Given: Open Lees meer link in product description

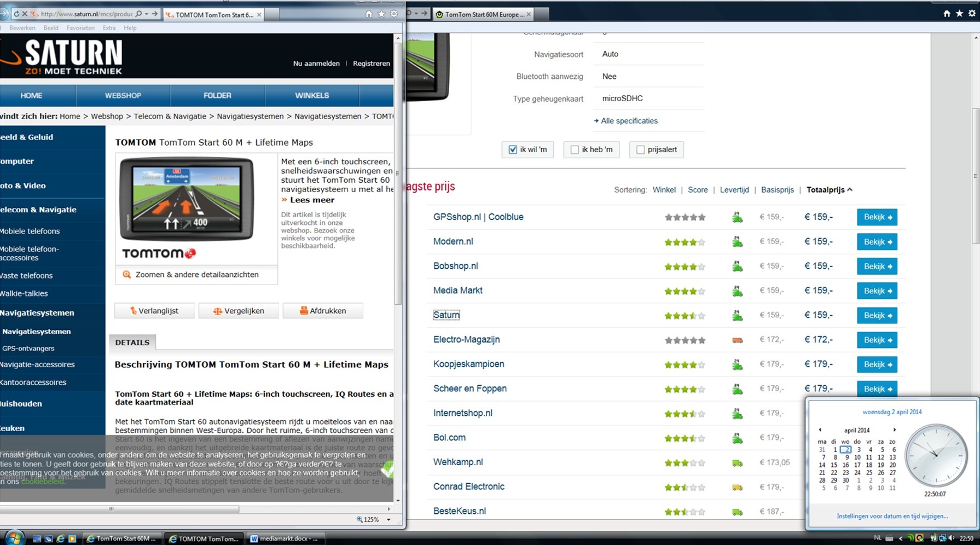Looking at the screenshot, I should point(312,200).
